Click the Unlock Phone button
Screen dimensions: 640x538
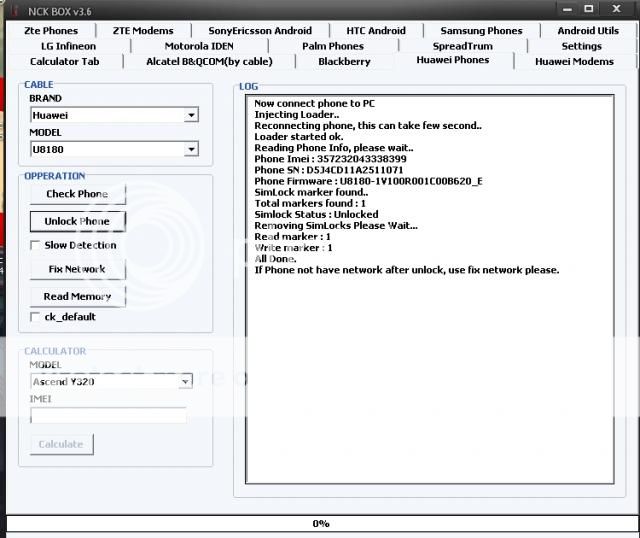[x=77, y=221]
